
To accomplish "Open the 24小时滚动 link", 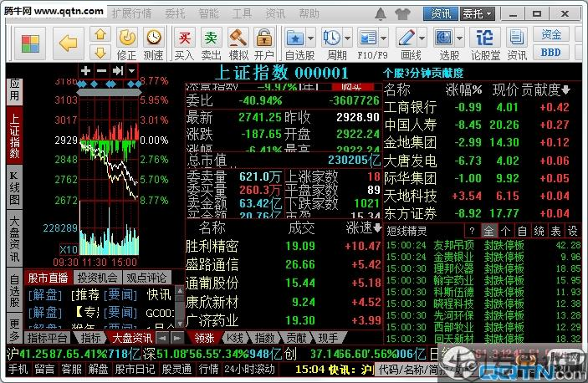I will click(x=249, y=370).
